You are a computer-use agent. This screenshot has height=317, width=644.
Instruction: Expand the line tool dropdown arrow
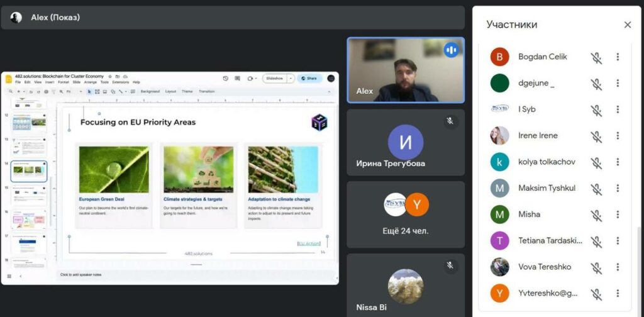click(126, 92)
